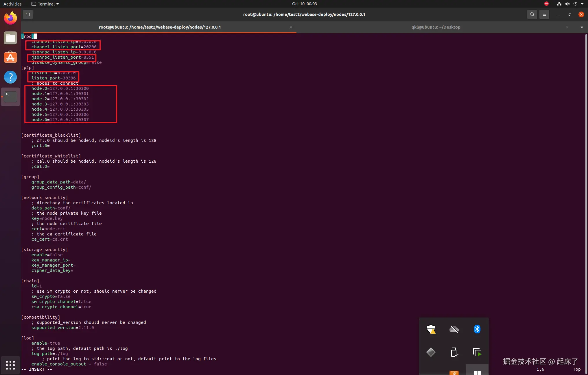
Task: Click the new tab icon in terminal header
Action: pos(28,14)
